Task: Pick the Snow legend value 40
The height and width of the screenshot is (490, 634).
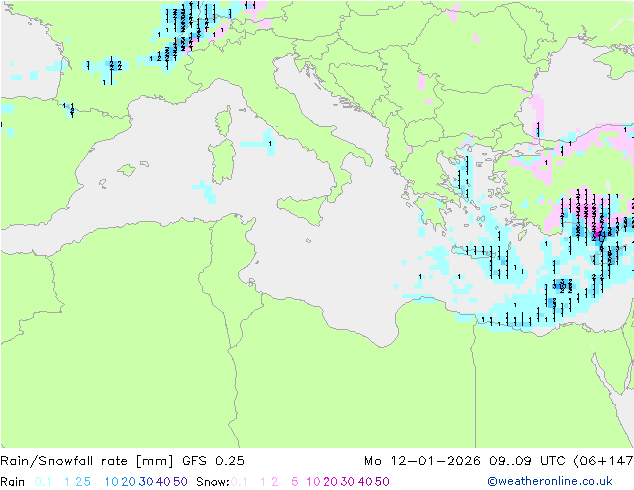Action: pos(365,482)
